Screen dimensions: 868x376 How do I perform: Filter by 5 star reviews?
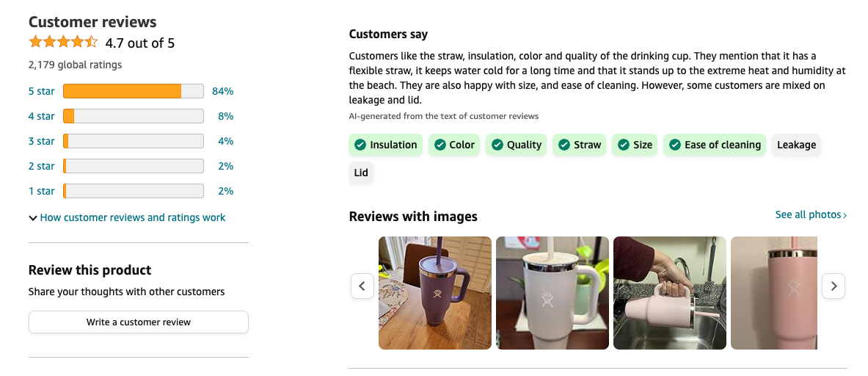[41, 91]
